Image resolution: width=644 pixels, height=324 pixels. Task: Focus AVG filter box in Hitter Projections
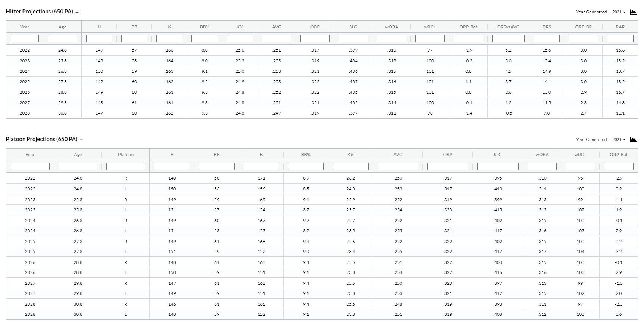[x=276, y=38]
